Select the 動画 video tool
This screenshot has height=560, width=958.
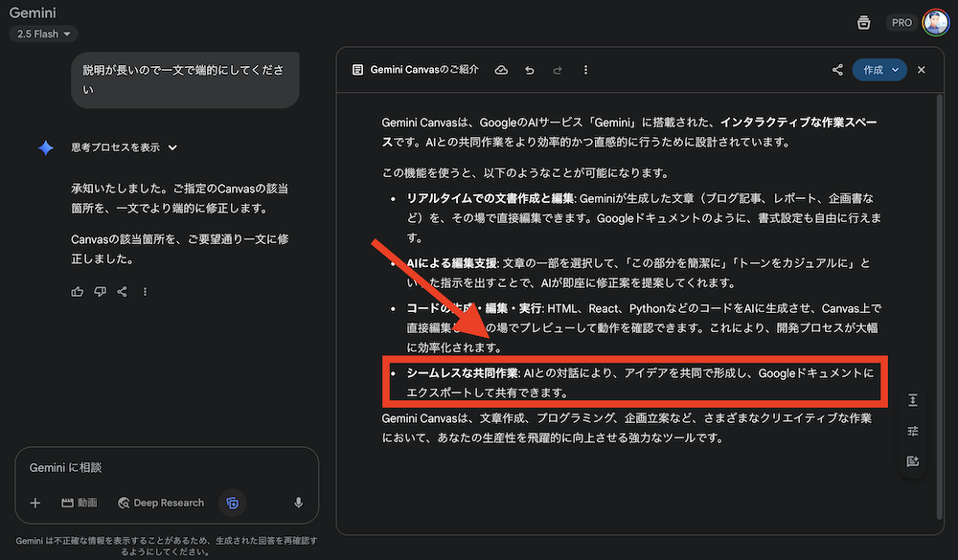pyautogui.click(x=80, y=503)
